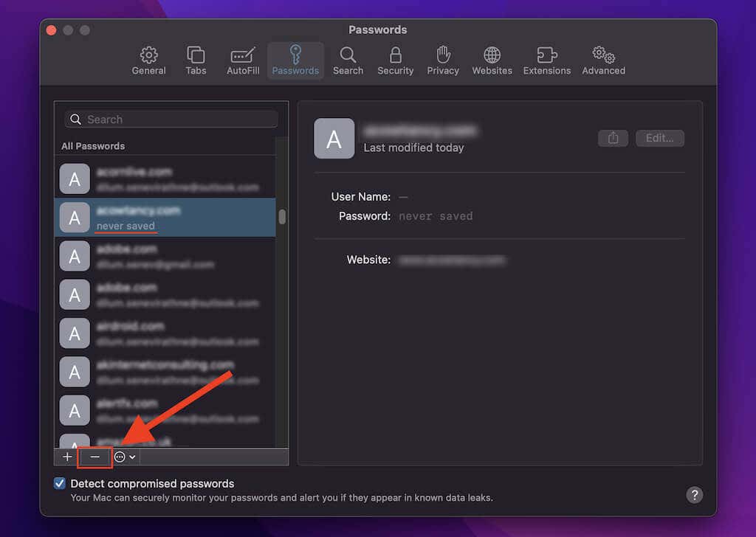This screenshot has width=756, height=537.
Task: Click the passwords Search field
Action: [x=171, y=119]
